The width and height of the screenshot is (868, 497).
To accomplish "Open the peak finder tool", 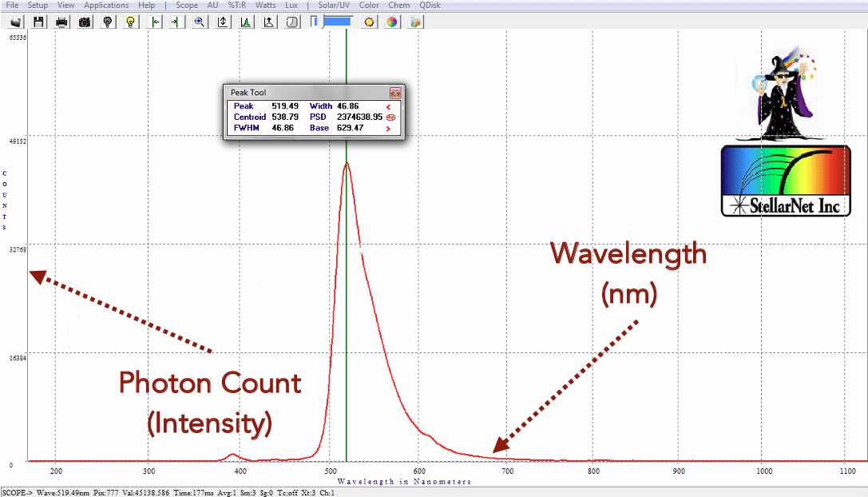I will point(245,22).
